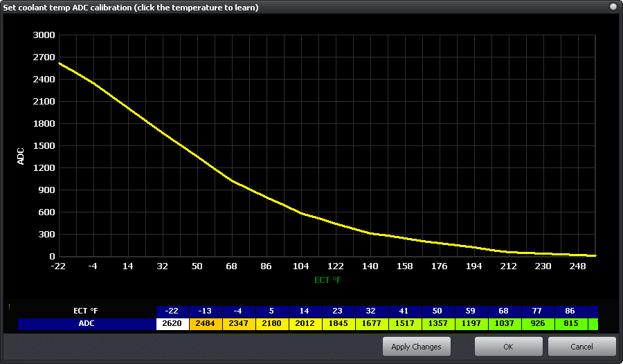Screen dimensions: 623x364
Task: Select the ADC cell with value 1517
Action: pyautogui.click(x=405, y=323)
